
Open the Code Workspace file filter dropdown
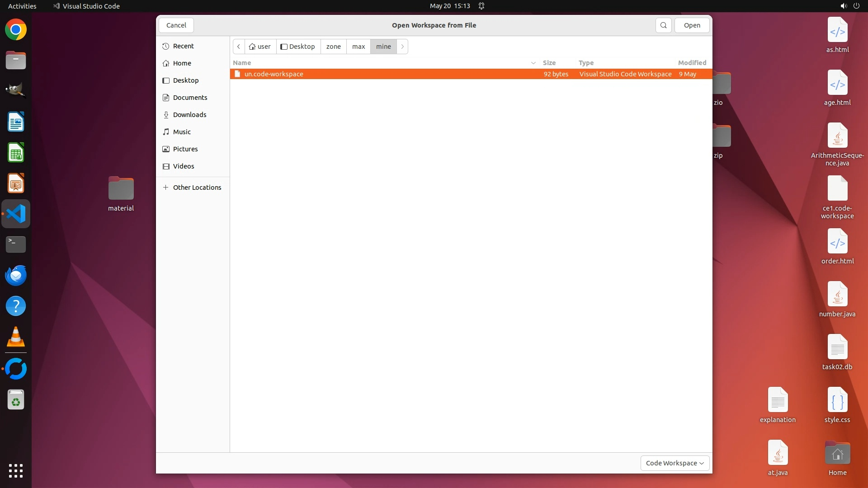point(675,463)
